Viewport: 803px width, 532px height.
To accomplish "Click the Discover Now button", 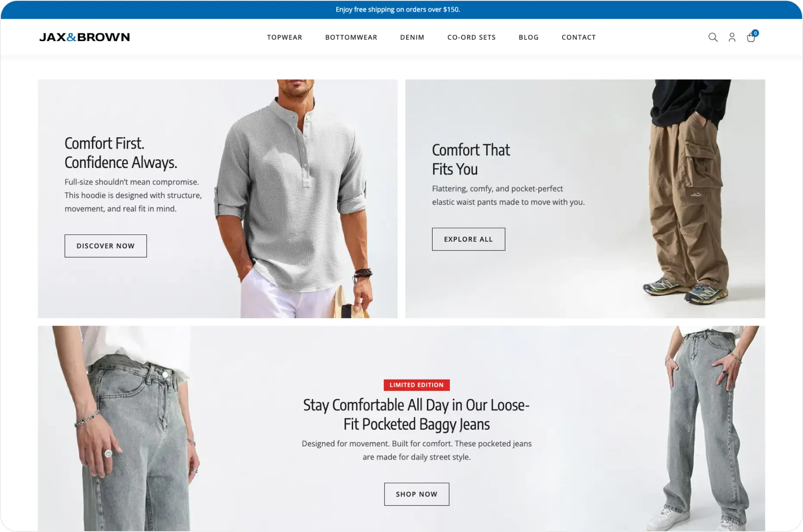I will pos(106,246).
